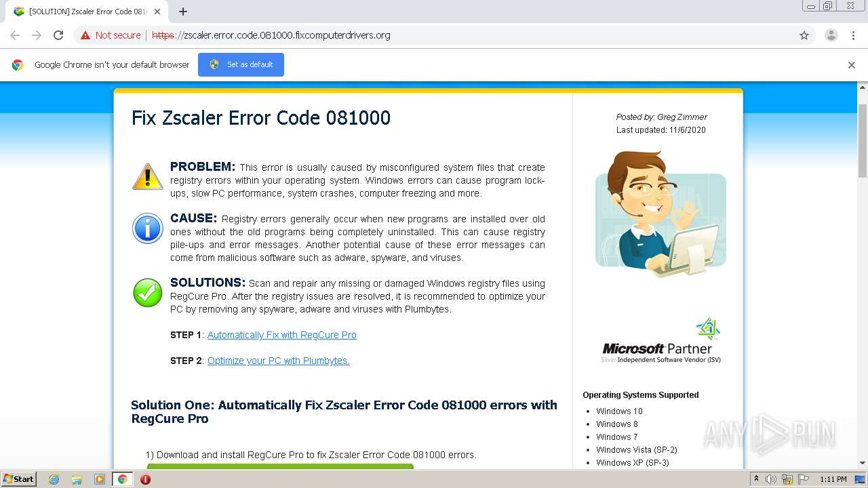Select the [SOLUTION] Zscaler Error Code tab
This screenshot has height=488, width=868.
(86, 12)
